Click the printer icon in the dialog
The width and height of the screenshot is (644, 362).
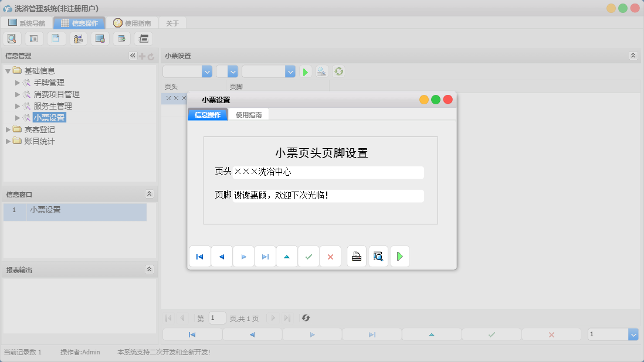pos(356,256)
